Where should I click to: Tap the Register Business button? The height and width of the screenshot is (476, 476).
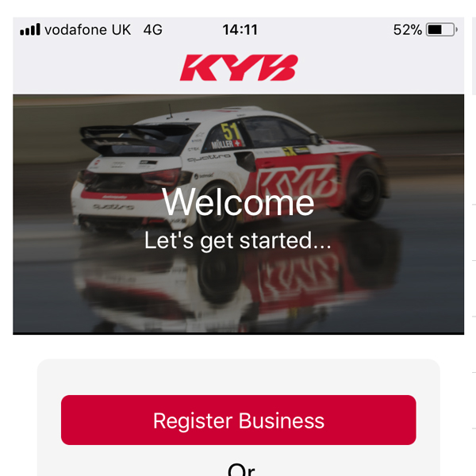pos(238,420)
